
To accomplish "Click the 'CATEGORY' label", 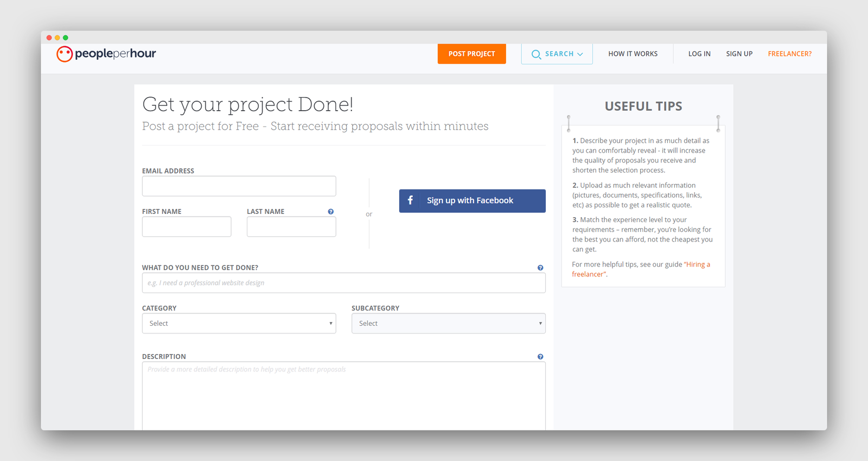I will pos(159,308).
